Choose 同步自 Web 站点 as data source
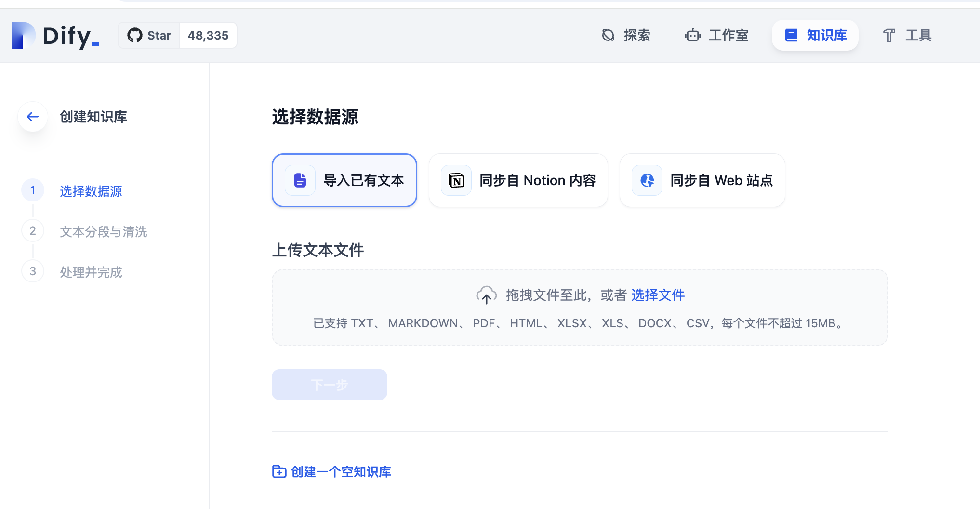Viewport: 980px width, 509px height. click(702, 180)
